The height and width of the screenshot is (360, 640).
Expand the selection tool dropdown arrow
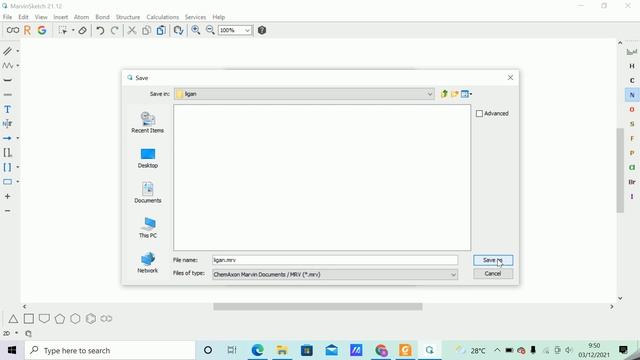point(73,30)
